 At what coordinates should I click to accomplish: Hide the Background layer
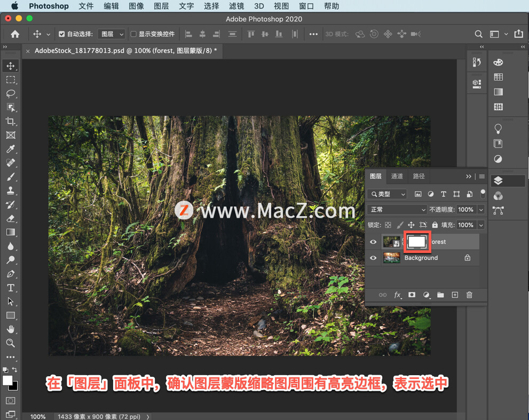tap(373, 258)
